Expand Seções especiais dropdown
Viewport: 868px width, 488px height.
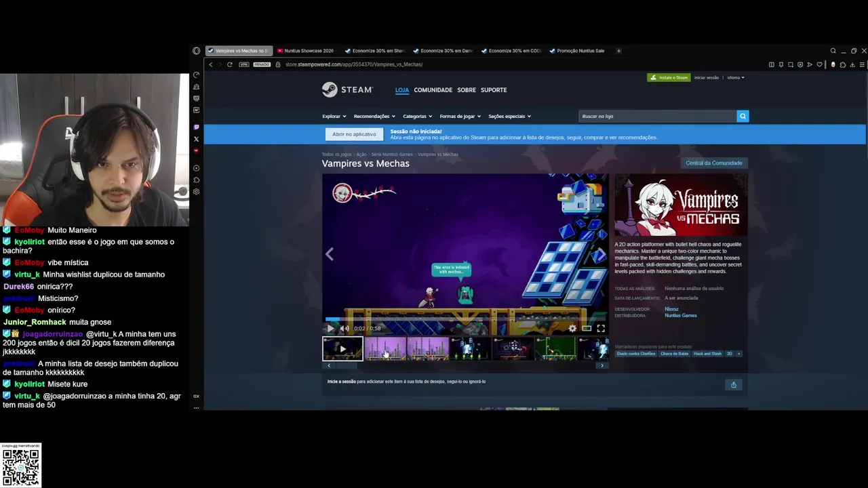tap(509, 116)
